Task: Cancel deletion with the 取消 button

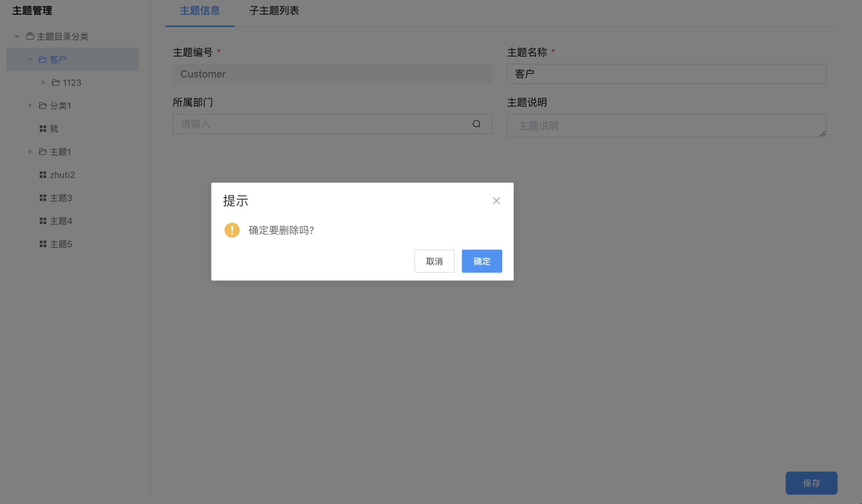Action: 434,261
